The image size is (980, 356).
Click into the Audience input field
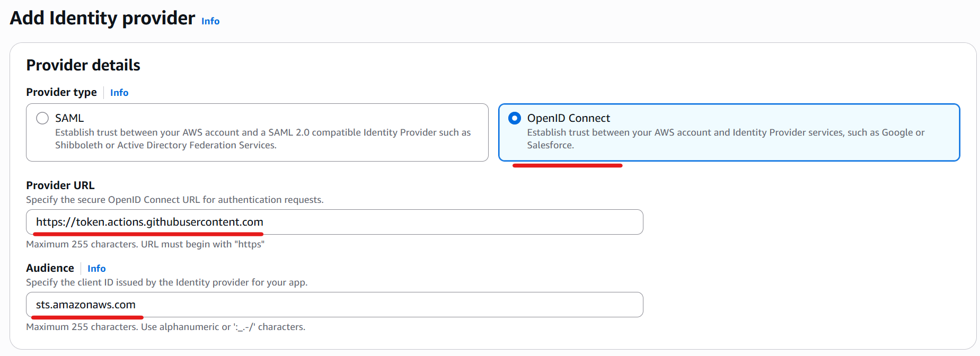(334, 305)
